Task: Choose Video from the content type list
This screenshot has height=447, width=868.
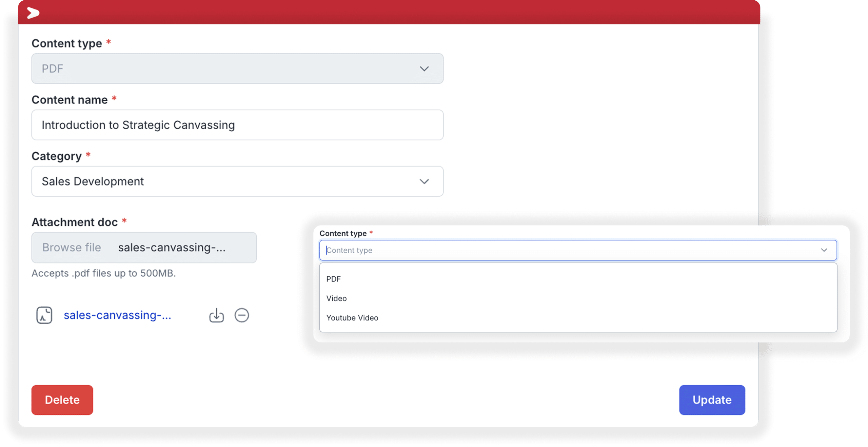Action: click(336, 298)
